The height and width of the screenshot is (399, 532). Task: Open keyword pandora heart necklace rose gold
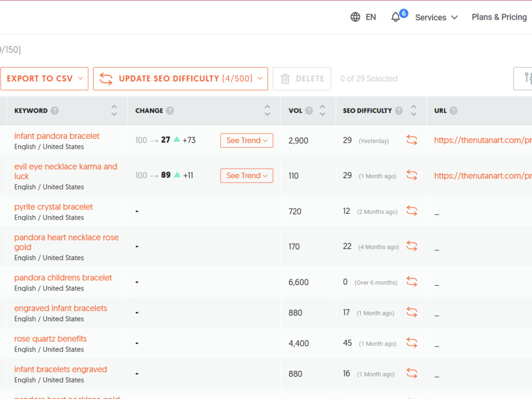pos(66,242)
